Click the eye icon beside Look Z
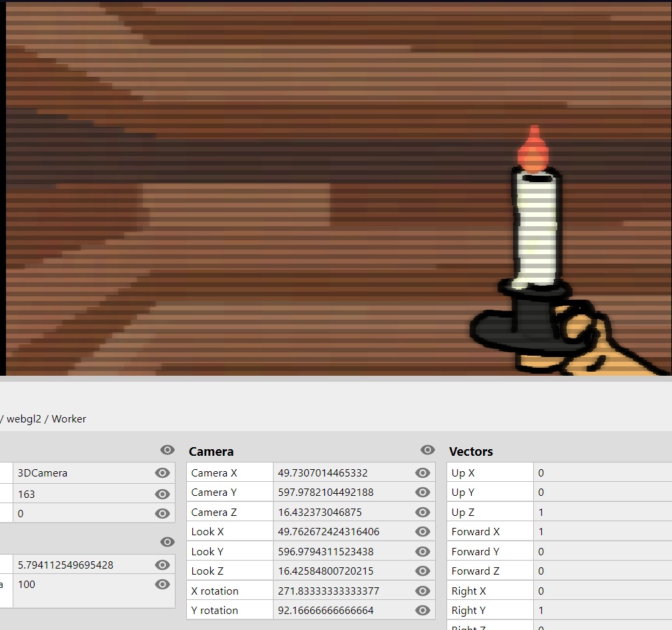The image size is (672, 630). click(x=422, y=571)
